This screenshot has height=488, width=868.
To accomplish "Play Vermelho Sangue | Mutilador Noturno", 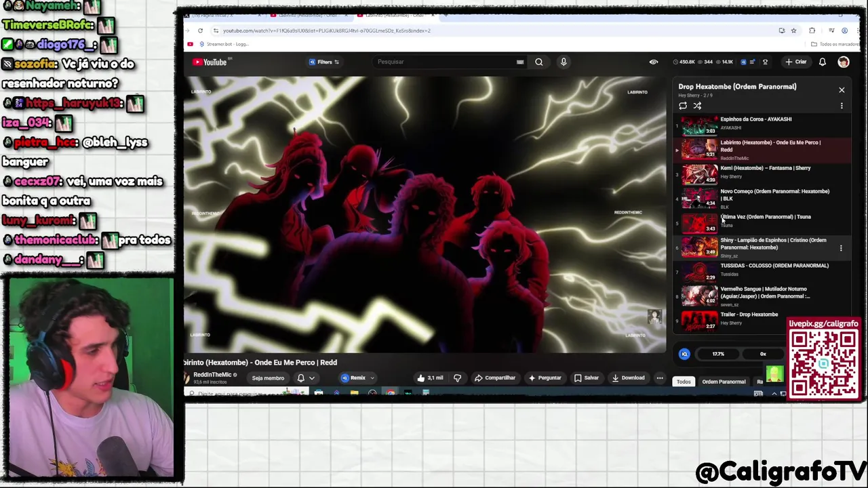I will coord(761,296).
